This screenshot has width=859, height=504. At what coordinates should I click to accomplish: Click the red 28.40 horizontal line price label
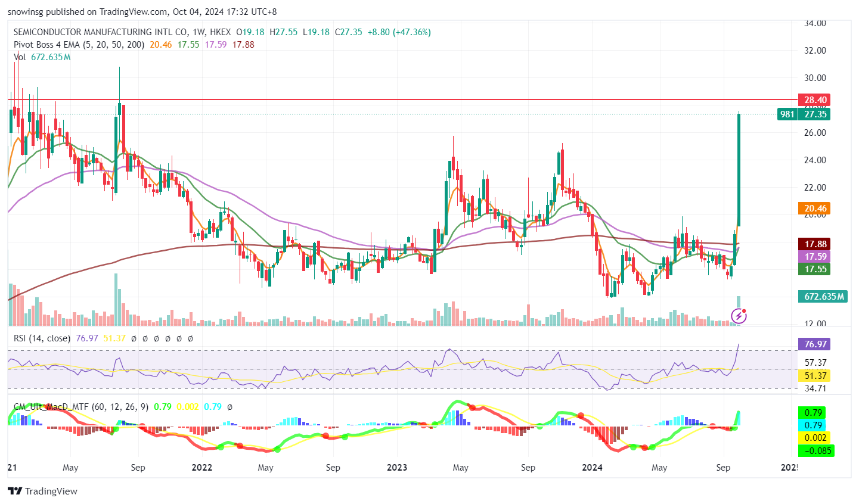(814, 100)
